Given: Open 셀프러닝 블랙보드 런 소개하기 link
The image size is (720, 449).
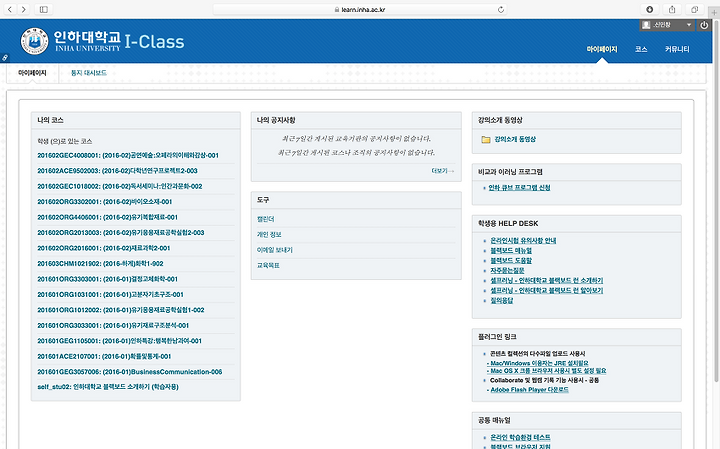Looking at the screenshot, I should click(546, 281).
